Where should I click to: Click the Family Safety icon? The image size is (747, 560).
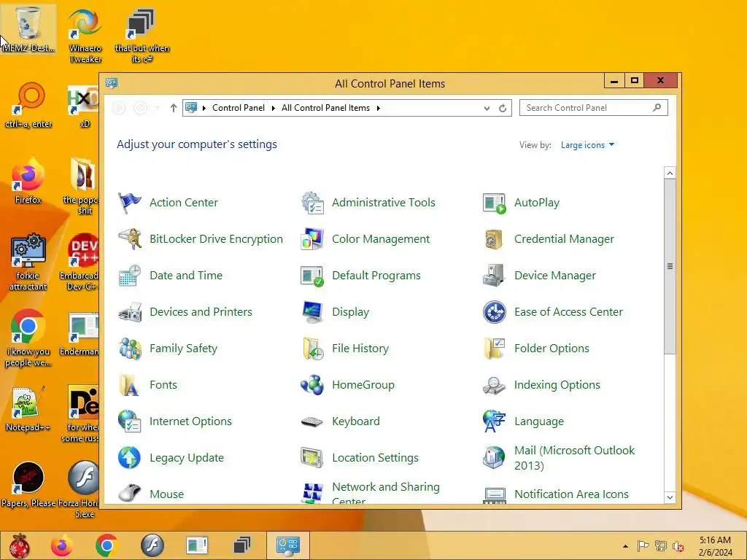click(x=130, y=349)
